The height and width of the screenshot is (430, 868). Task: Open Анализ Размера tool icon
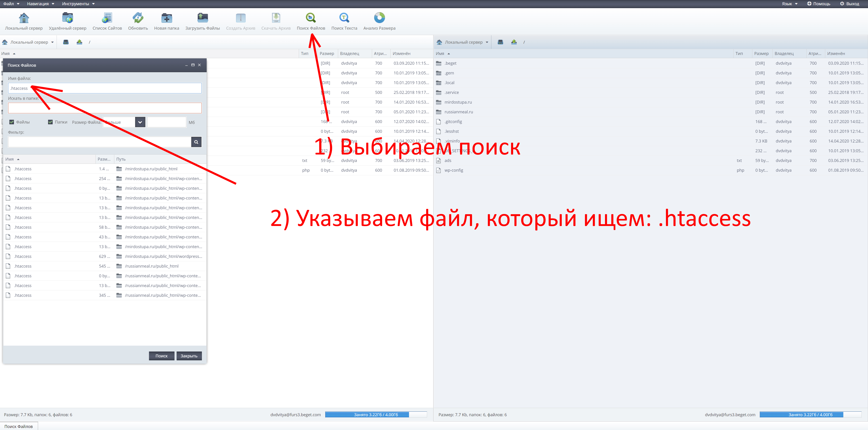(x=379, y=18)
